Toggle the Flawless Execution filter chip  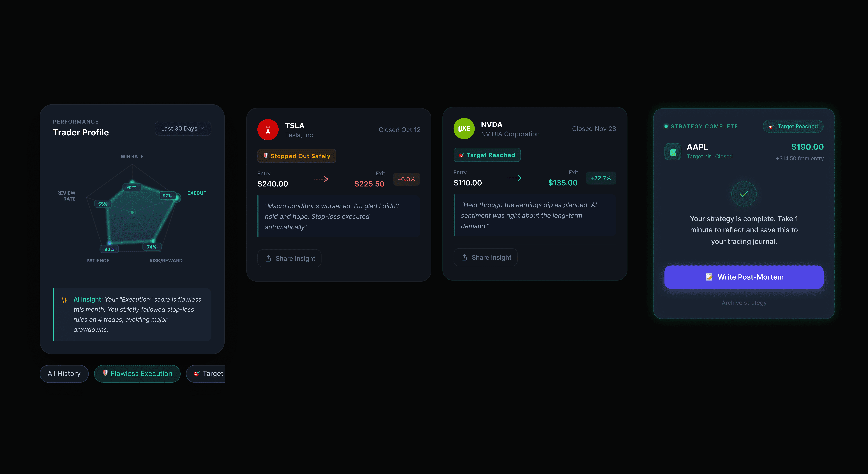[x=137, y=373]
